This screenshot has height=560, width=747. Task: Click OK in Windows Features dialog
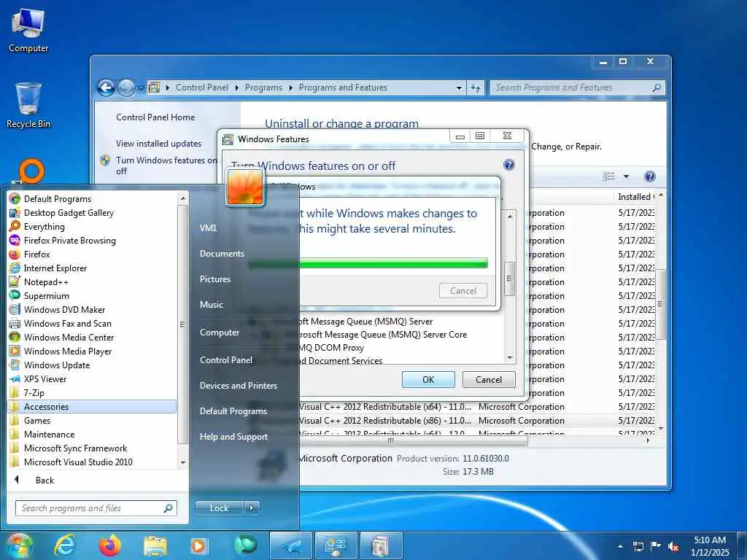pyautogui.click(x=428, y=379)
